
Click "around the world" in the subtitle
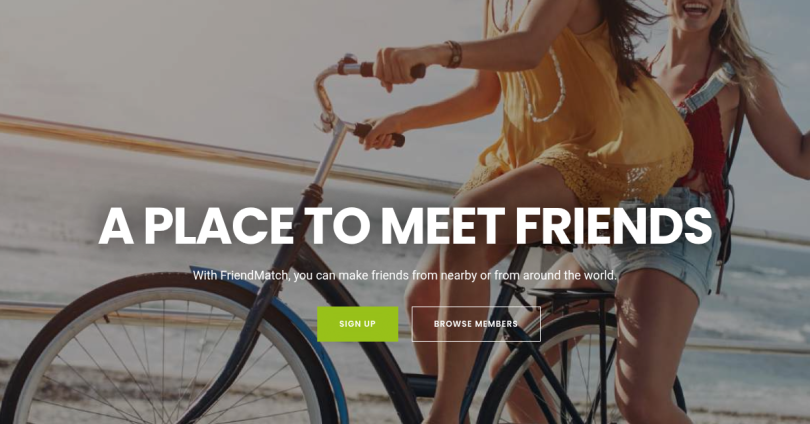(569, 275)
